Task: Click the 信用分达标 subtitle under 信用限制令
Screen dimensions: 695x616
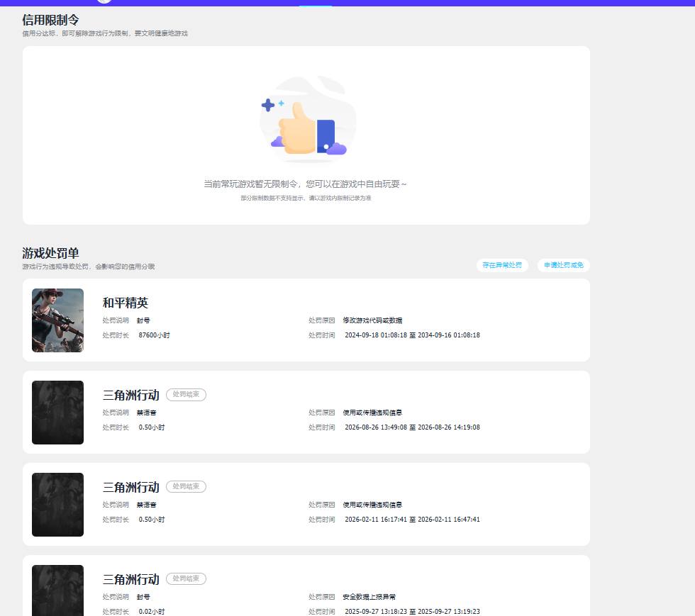Action: pyautogui.click(x=105, y=33)
